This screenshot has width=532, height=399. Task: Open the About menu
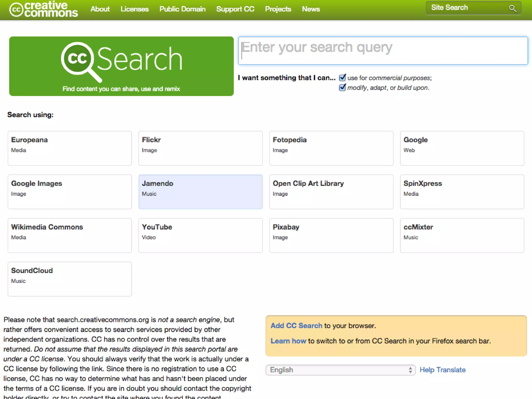(x=100, y=9)
